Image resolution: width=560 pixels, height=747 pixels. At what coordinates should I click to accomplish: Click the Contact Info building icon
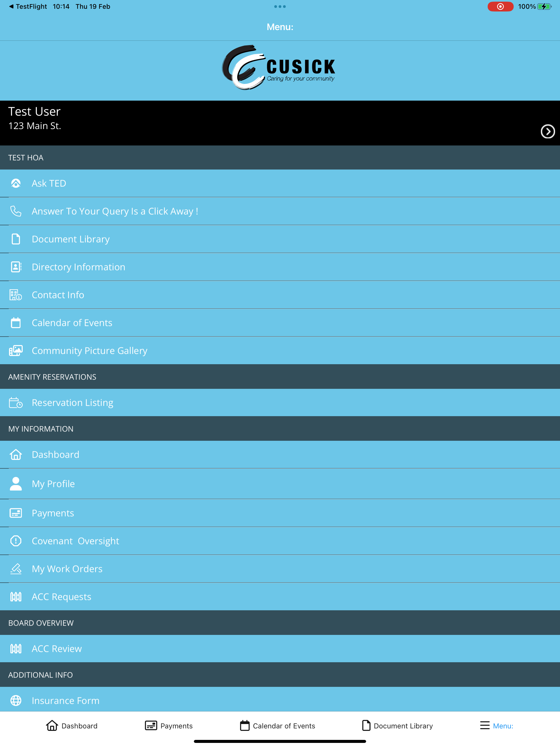[x=16, y=295]
